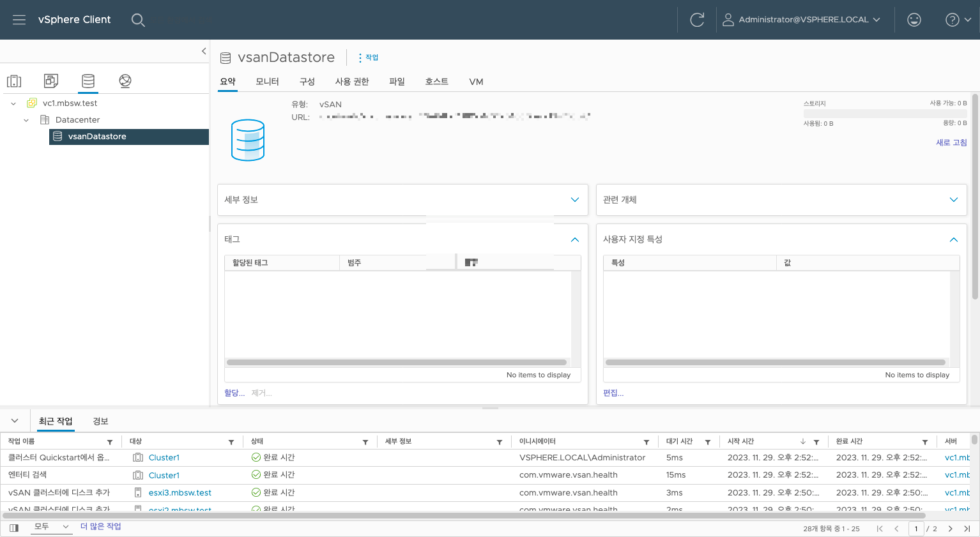Open the hamburger navigation menu
This screenshot has width=980, height=537.
pos(19,20)
